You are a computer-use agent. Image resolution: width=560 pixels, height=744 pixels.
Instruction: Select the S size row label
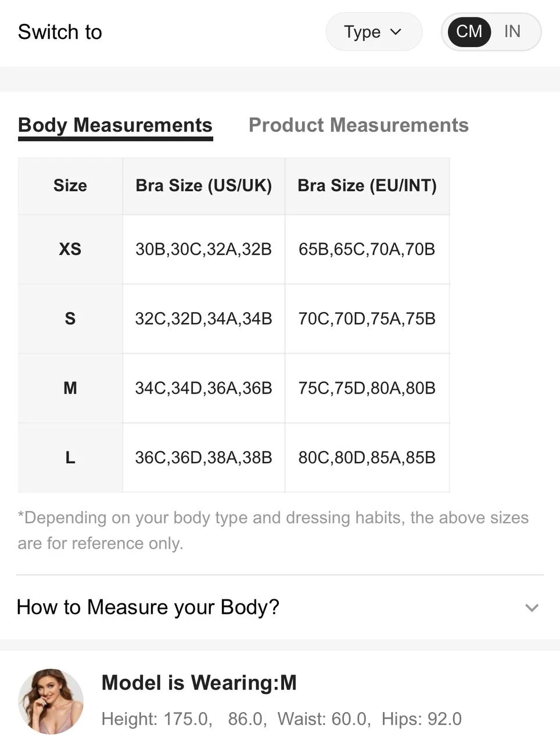(x=70, y=319)
